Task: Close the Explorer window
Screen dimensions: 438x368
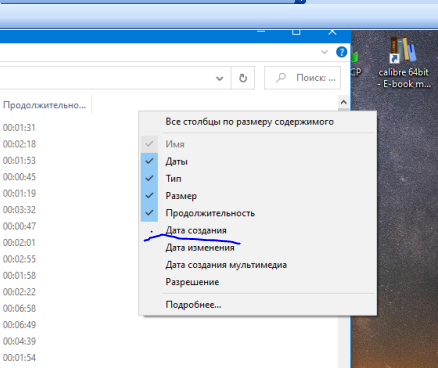Action: coord(332,33)
